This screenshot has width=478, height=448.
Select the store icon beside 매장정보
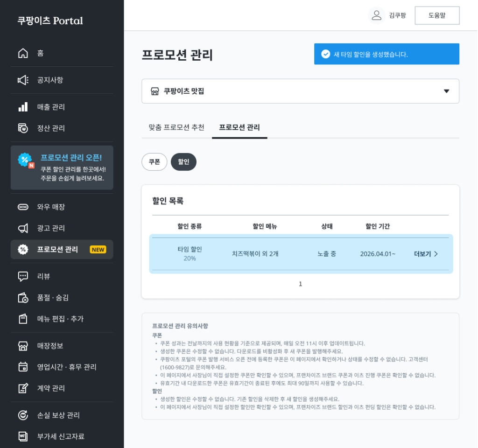[23, 346]
